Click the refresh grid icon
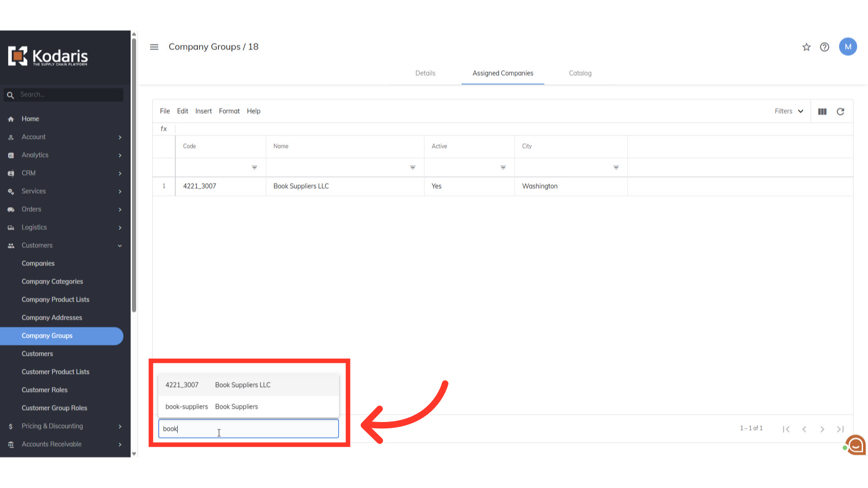This screenshot has height=488, width=868. pyautogui.click(x=840, y=112)
